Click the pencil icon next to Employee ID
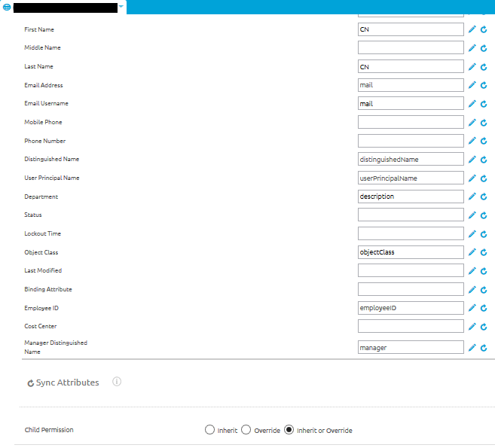Image resolution: width=495 pixels, height=448 pixels. [x=472, y=308]
